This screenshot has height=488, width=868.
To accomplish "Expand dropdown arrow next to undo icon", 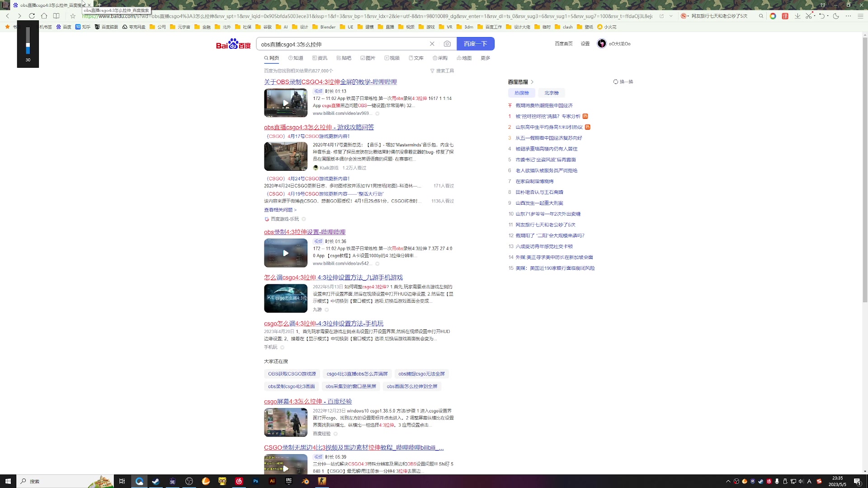I will coord(828,16).
